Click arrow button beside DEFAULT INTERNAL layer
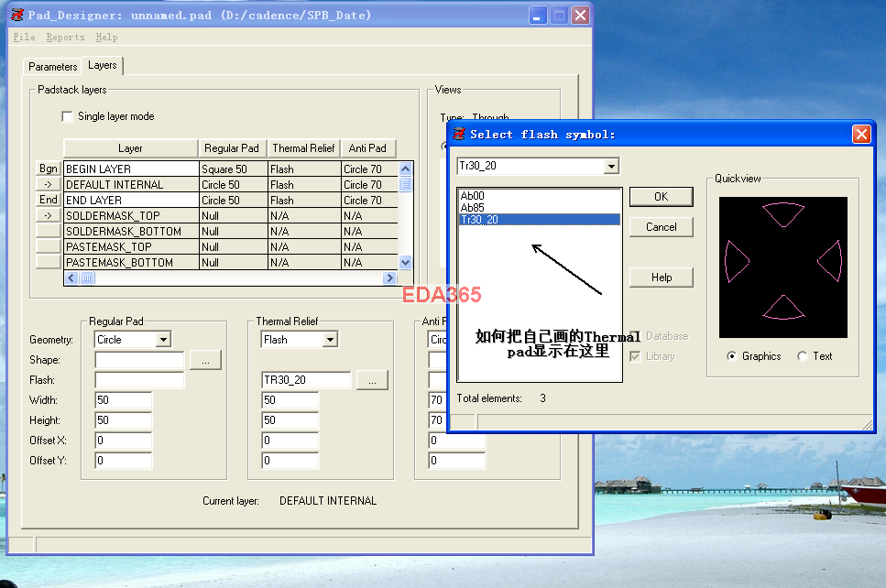 pos(48,184)
